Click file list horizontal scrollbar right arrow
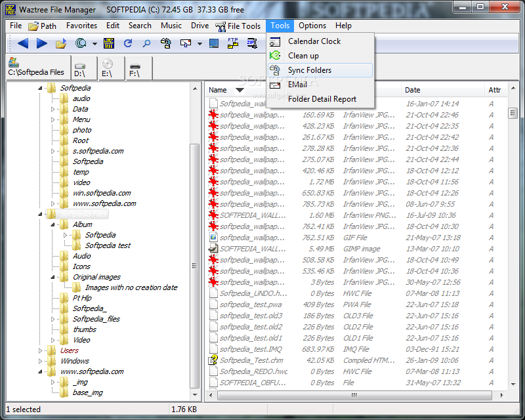Screen dimensions: 525x420 (x=501, y=395)
